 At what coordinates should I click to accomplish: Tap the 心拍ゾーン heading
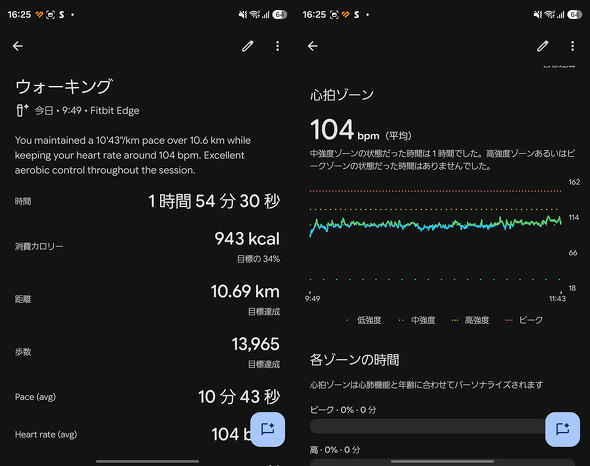(x=342, y=95)
